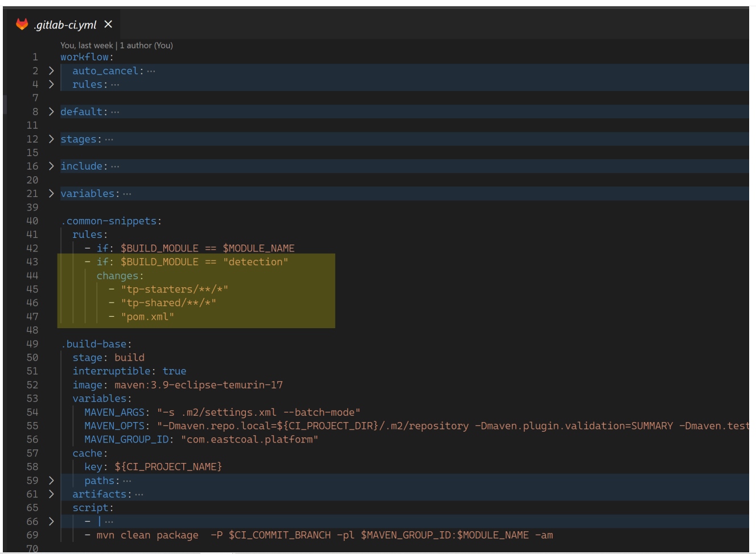
Task: Close the .gitlab-ci.yml tab
Action: pyautogui.click(x=108, y=24)
